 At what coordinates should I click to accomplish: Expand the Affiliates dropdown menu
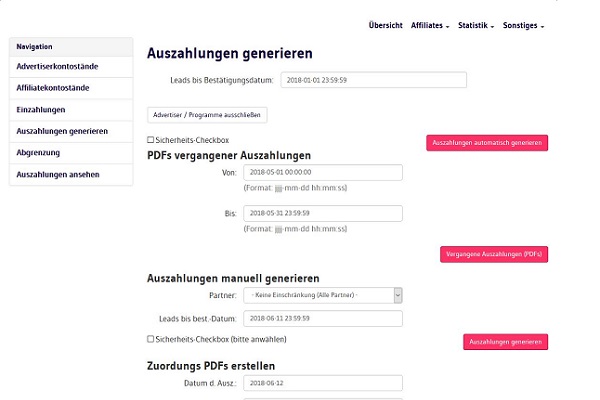pyautogui.click(x=430, y=25)
